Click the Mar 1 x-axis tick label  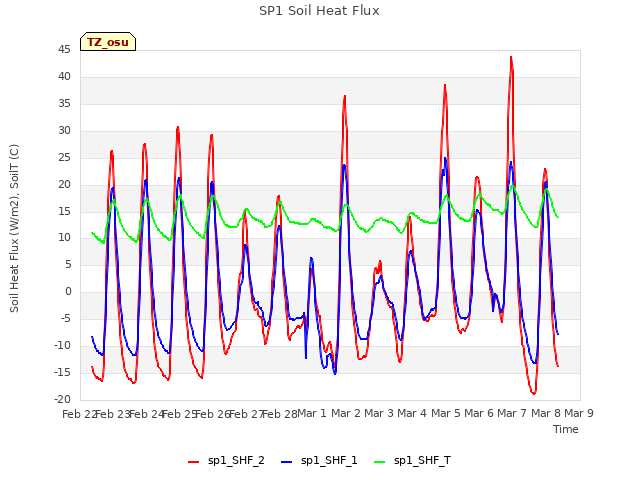pos(312,413)
